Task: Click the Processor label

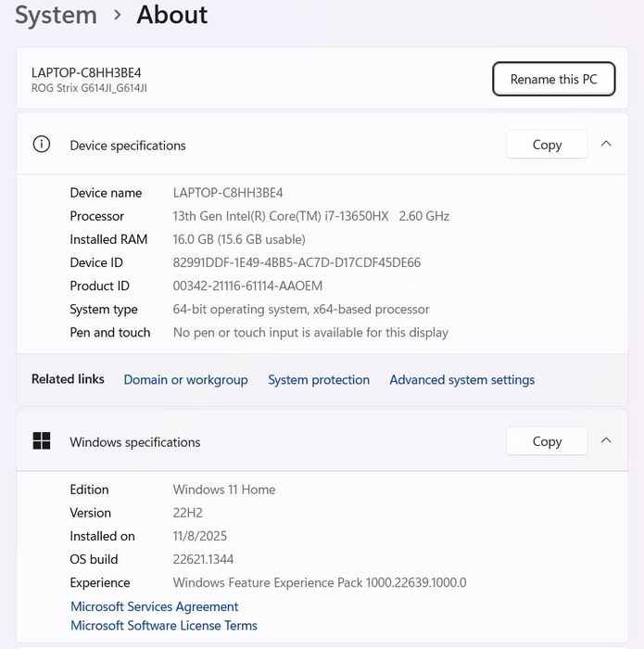Action: click(x=96, y=216)
